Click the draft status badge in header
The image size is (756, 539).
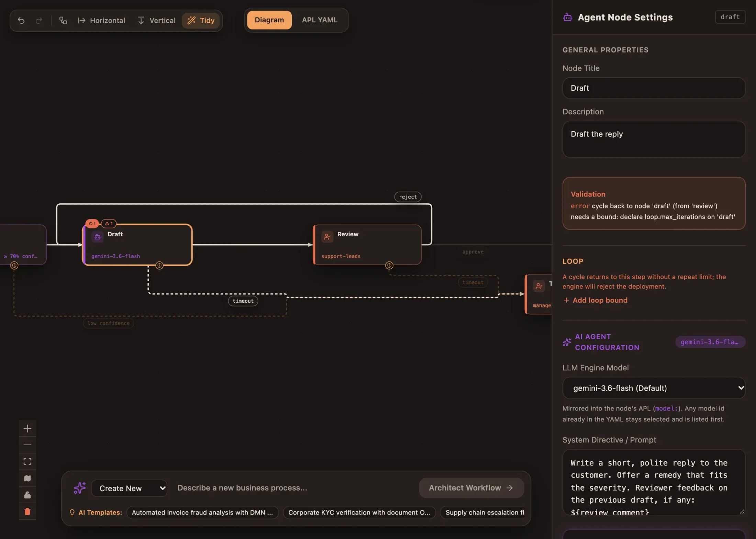pyautogui.click(x=730, y=17)
